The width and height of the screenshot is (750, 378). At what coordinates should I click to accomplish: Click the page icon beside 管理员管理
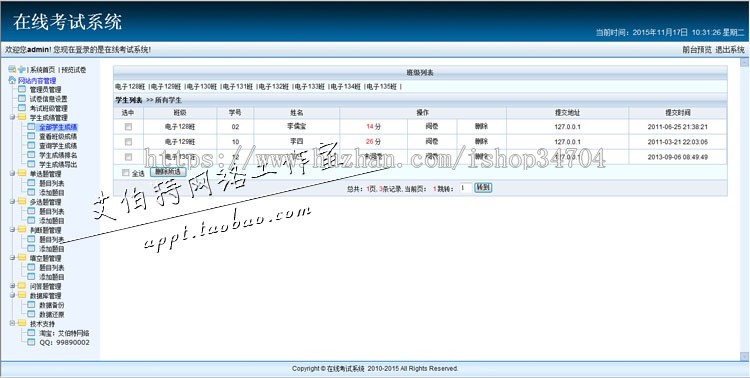coord(22,89)
